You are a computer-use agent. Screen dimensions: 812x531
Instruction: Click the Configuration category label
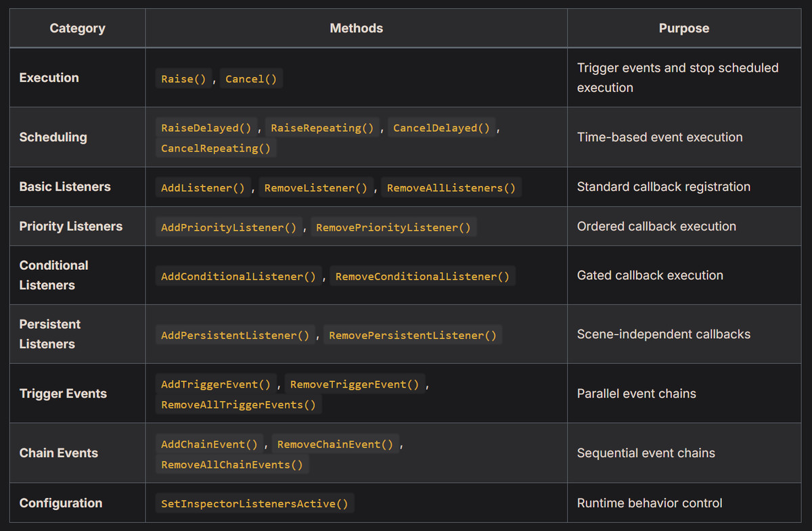tap(61, 503)
